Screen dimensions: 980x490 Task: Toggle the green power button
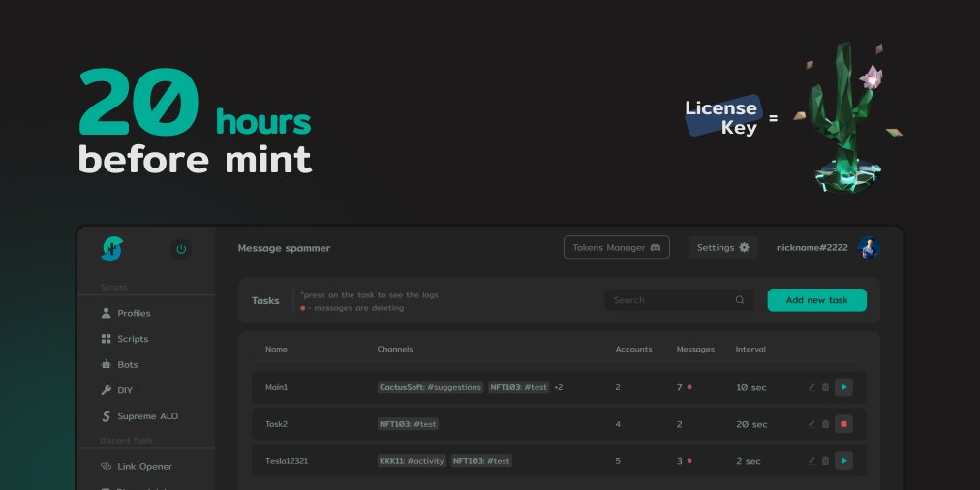[181, 249]
